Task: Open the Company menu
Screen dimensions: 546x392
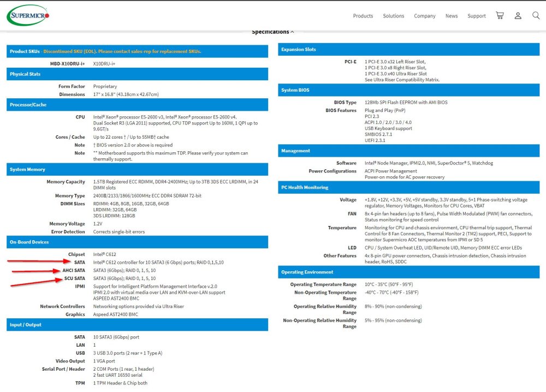Action: pyautogui.click(x=424, y=16)
